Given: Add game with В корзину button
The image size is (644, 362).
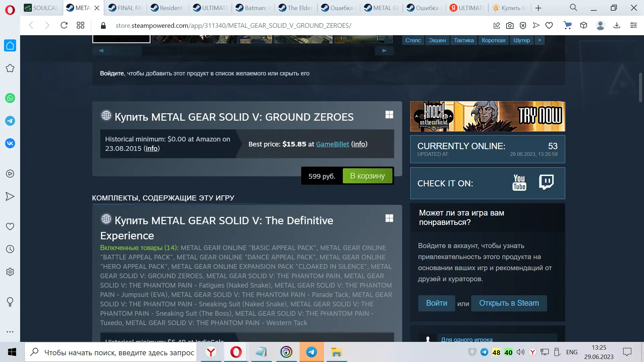Looking at the screenshot, I should pyautogui.click(x=367, y=176).
